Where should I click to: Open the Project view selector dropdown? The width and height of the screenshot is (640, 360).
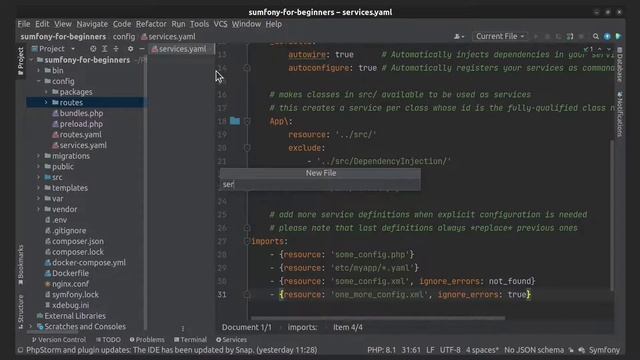click(54, 49)
